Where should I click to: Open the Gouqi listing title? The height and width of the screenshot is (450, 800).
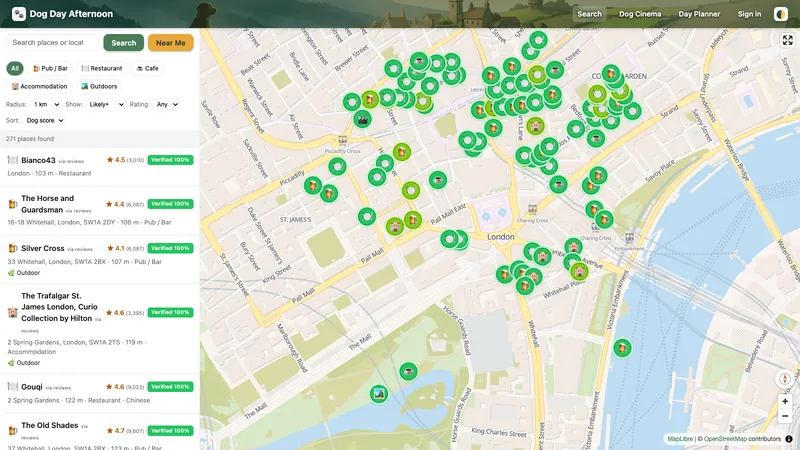(32, 387)
